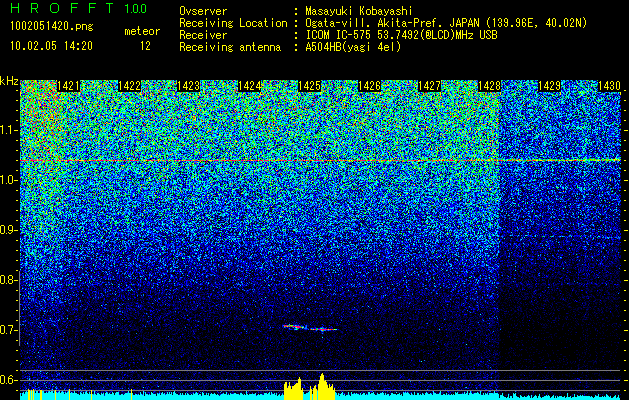Click the Ogata-vill. Akita-Pref. JAPAN location text
This screenshot has width=629, height=400.
(395, 23)
